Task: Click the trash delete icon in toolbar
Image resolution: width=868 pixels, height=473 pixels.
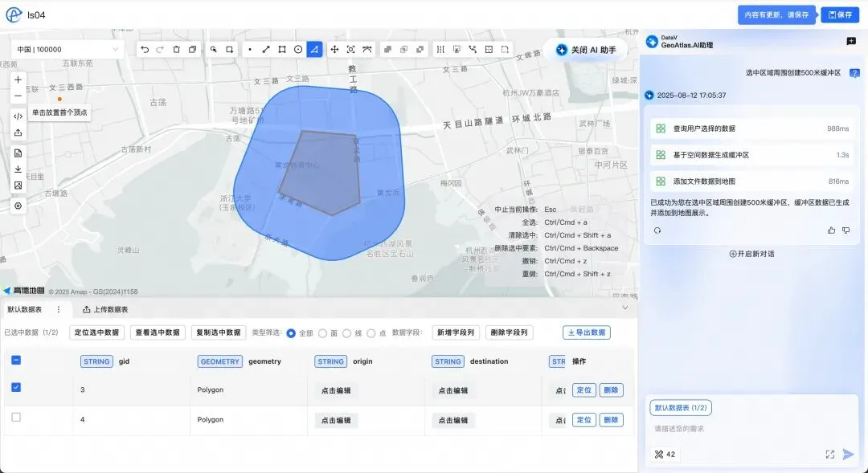Action: (176, 49)
